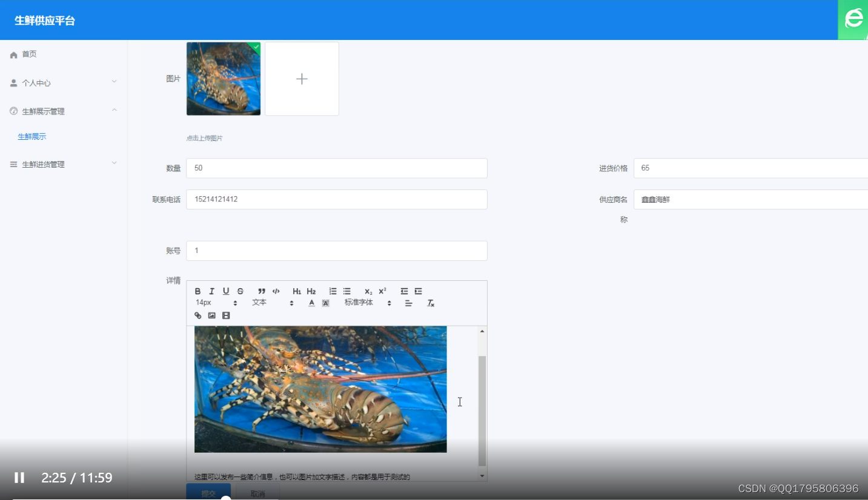Viewport: 868px width, 500px height.
Task: Open 生鲜展示 submenu item
Action: coord(32,137)
